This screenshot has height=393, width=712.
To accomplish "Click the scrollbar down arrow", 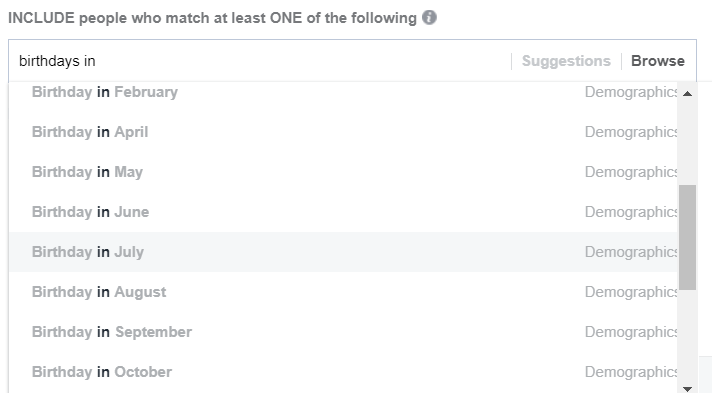I will point(687,388).
